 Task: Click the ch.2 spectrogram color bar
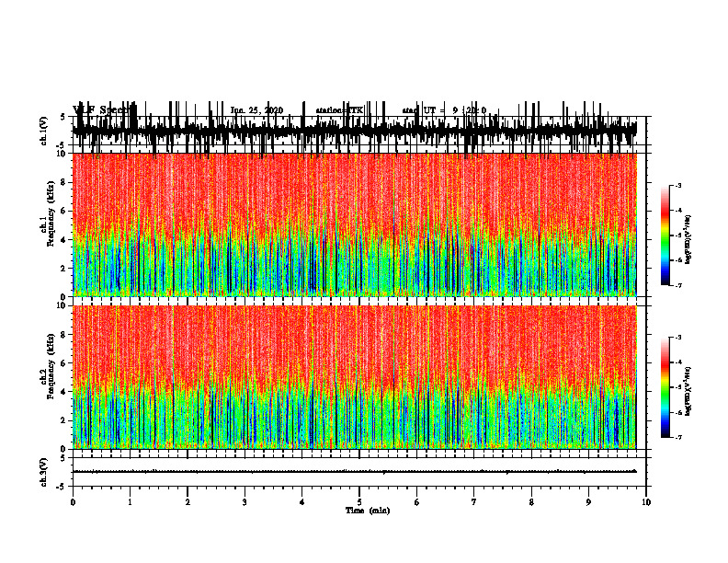tap(665, 387)
